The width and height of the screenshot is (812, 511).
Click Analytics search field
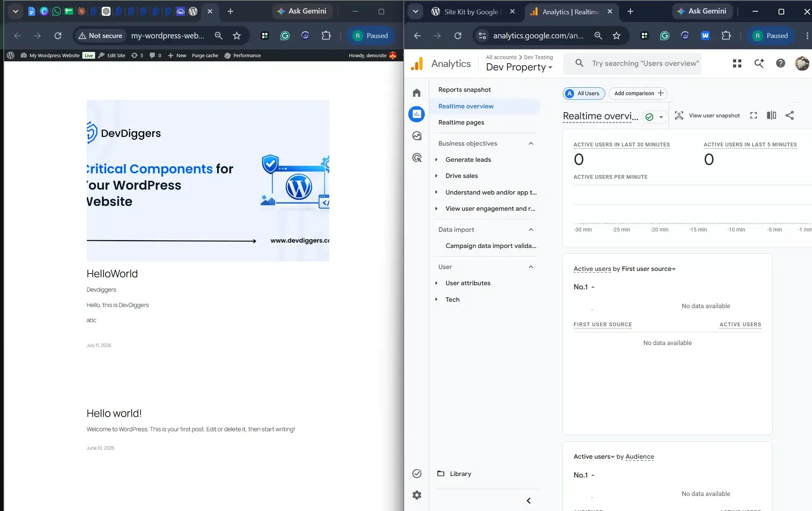pyautogui.click(x=632, y=63)
